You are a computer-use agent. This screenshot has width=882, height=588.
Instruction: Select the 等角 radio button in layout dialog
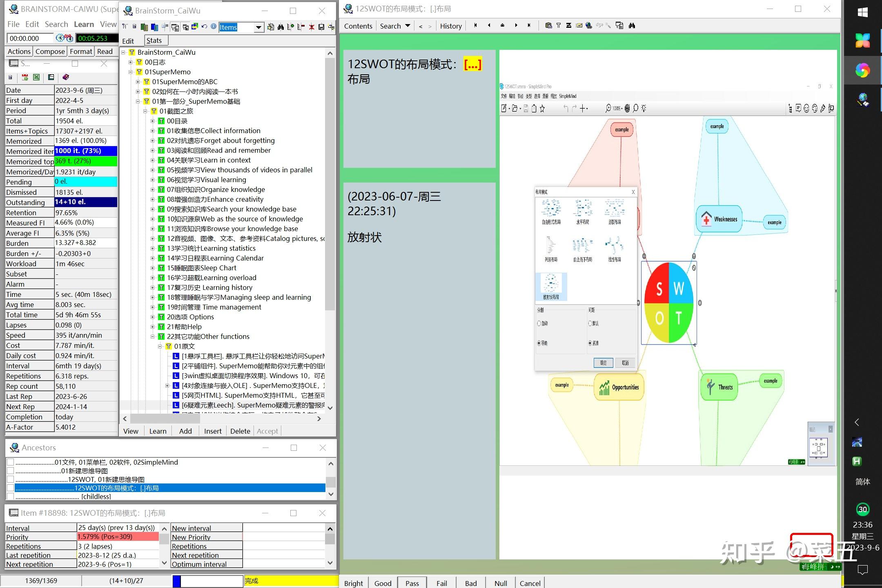[x=540, y=343]
